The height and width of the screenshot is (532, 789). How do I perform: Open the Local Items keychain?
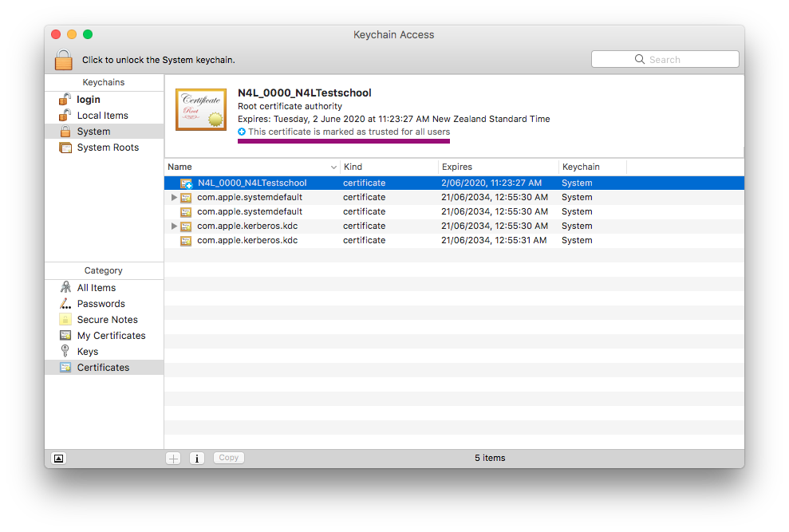point(102,116)
